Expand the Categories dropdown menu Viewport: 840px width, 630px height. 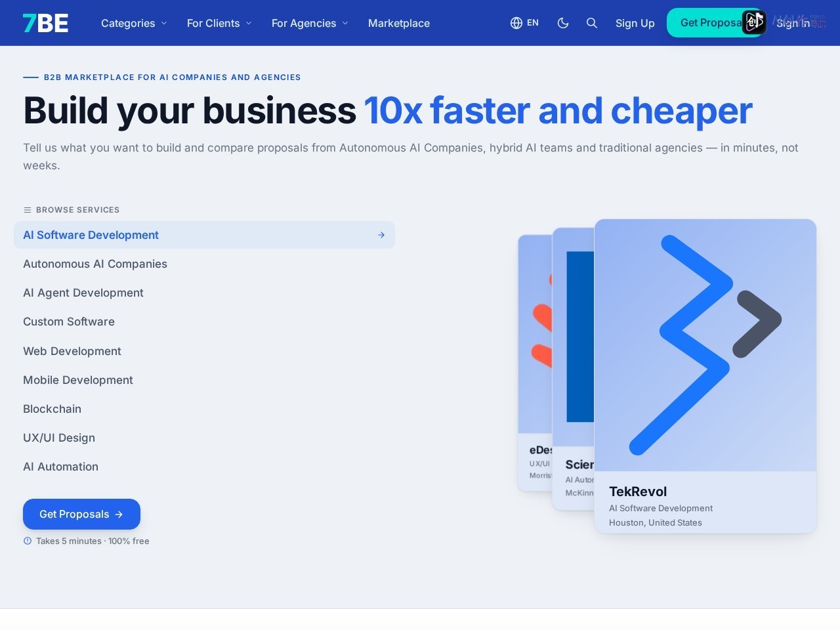coord(134,23)
